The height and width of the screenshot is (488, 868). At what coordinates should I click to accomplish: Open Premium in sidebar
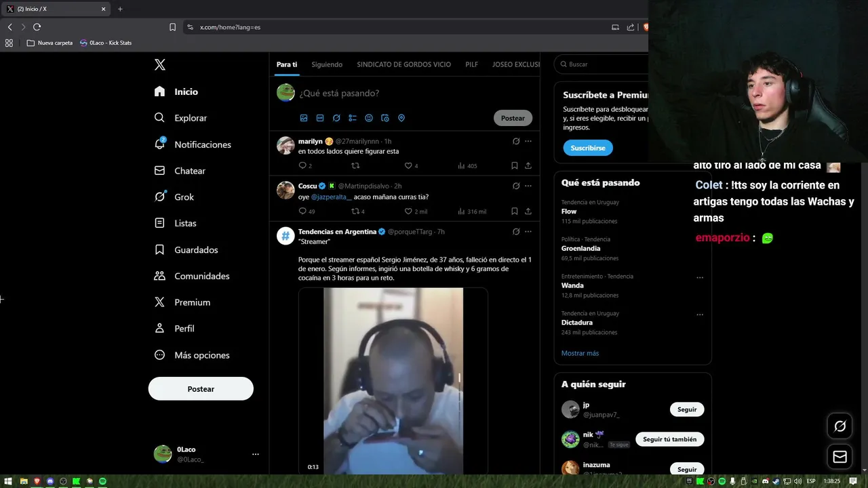click(x=182, y=302)
